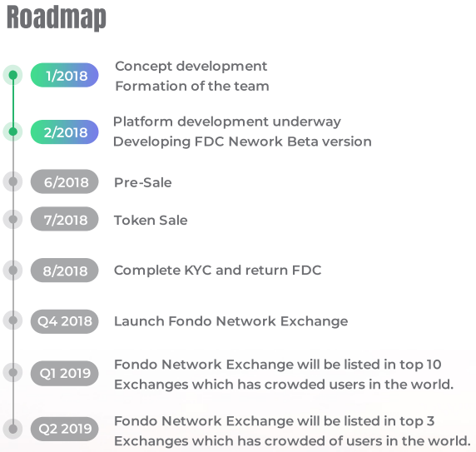Select the timeline dot for Q2 2019
This screenshot has width=476, height=452.
[x=12, y=429]
